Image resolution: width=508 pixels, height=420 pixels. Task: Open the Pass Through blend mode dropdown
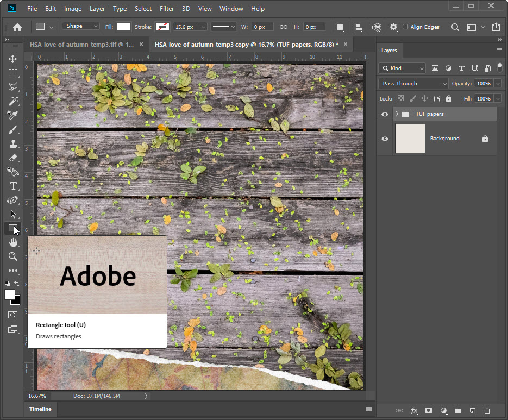413,84
